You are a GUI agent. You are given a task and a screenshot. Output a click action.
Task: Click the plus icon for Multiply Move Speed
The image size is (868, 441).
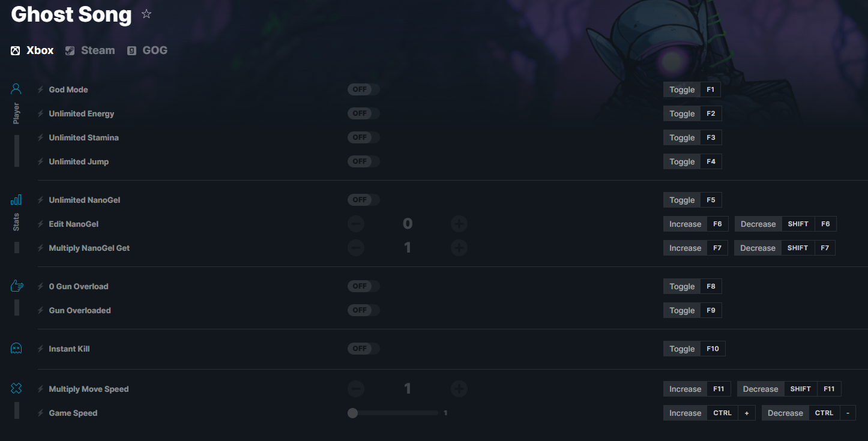[459, 389]
